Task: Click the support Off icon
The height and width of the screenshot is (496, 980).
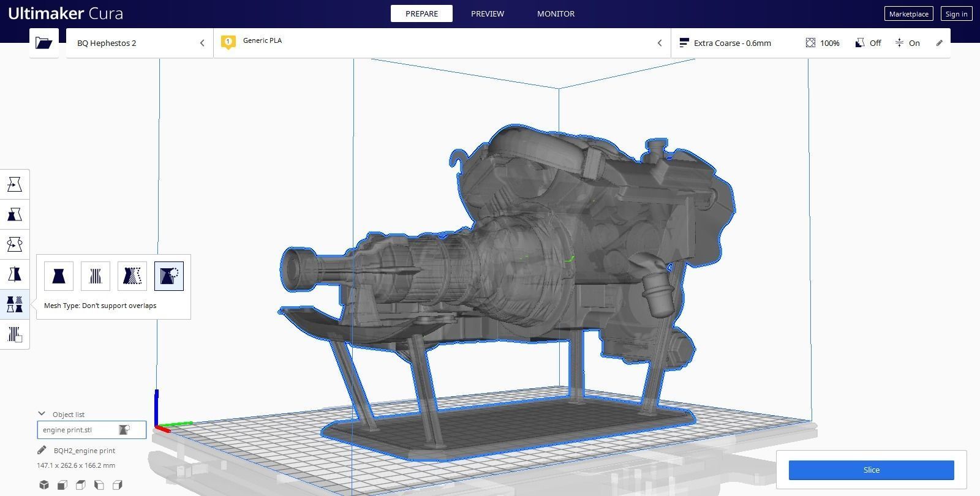Action: tap(860, 43)
